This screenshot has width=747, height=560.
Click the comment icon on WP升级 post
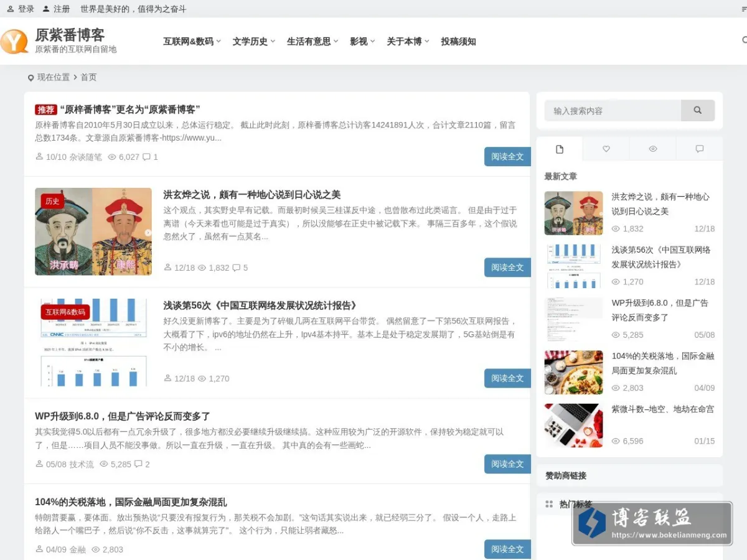[x=138, y=464]
